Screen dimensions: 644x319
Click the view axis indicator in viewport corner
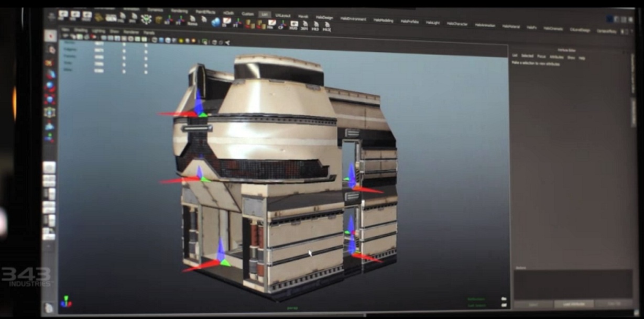pos(66,301)
